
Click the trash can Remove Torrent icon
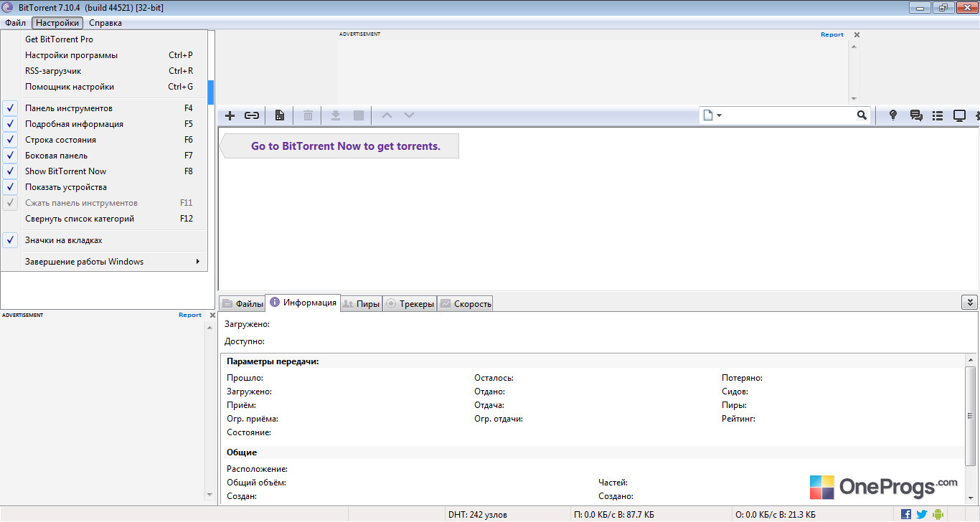(x=308, y=115)
